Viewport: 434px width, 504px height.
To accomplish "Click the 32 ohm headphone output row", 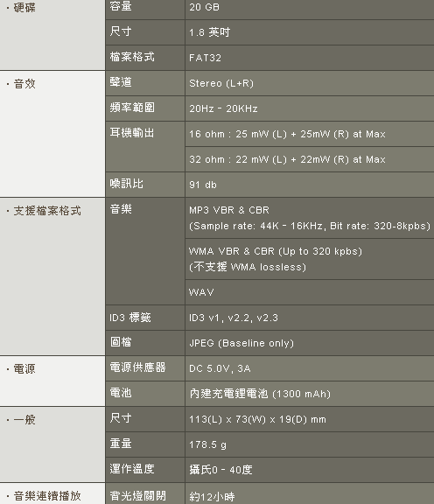I will click(310, 159).
